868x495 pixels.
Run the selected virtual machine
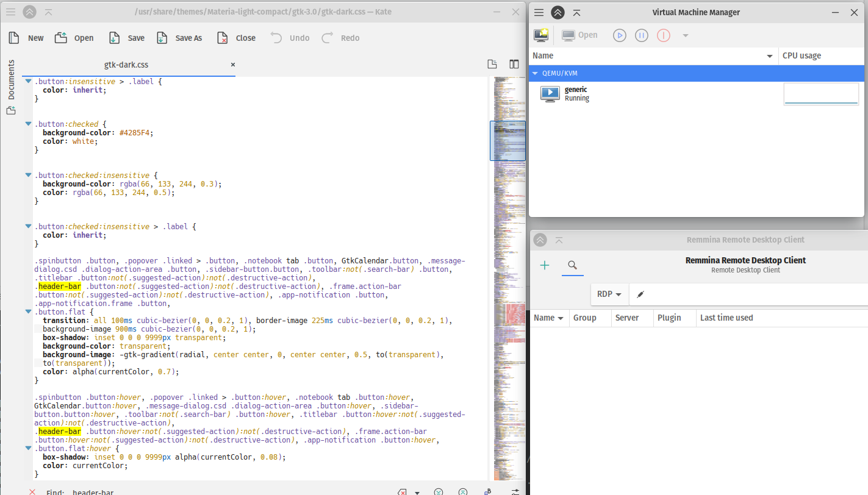(619, 35)
